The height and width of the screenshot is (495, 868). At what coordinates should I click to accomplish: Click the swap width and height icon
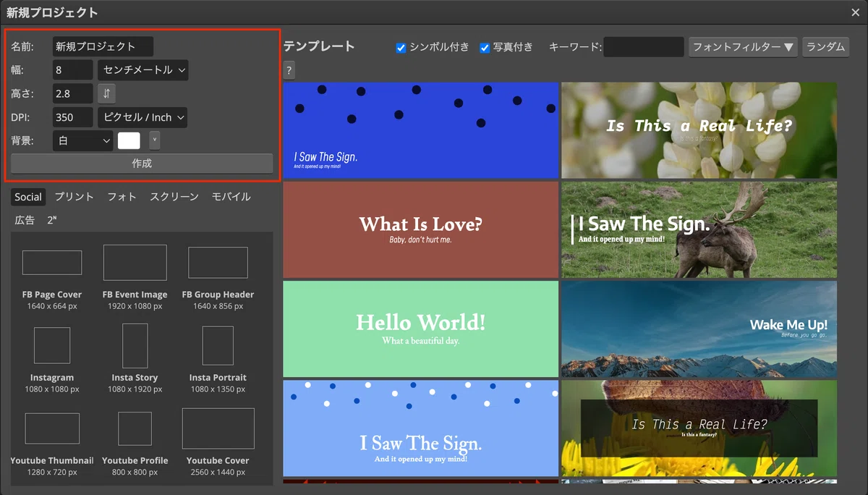click(x=106, y=93)
